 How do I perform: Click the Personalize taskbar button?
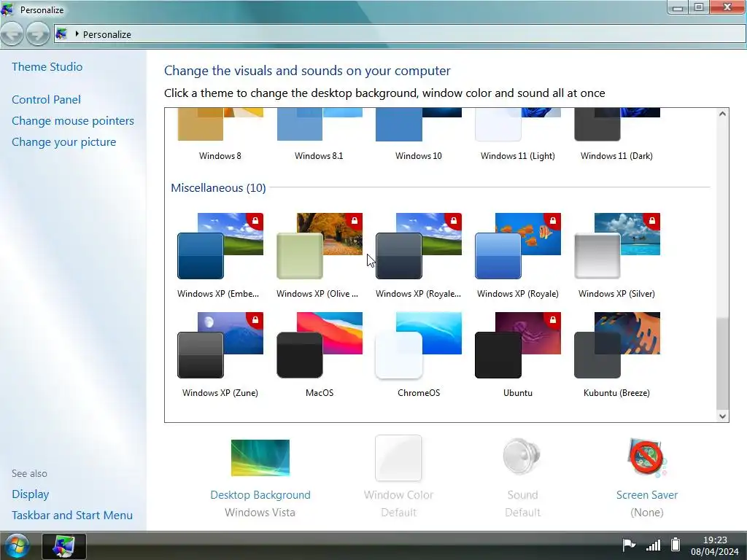point(64,546)
